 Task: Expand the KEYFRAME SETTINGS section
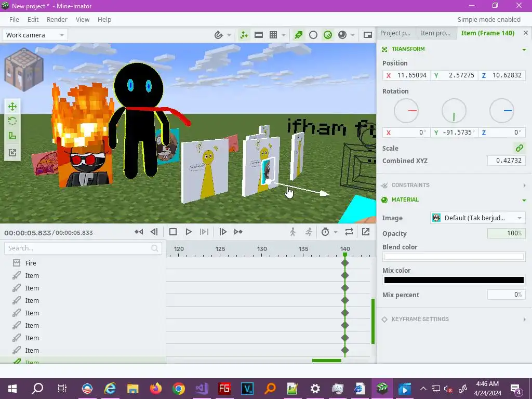coord(524,320)
